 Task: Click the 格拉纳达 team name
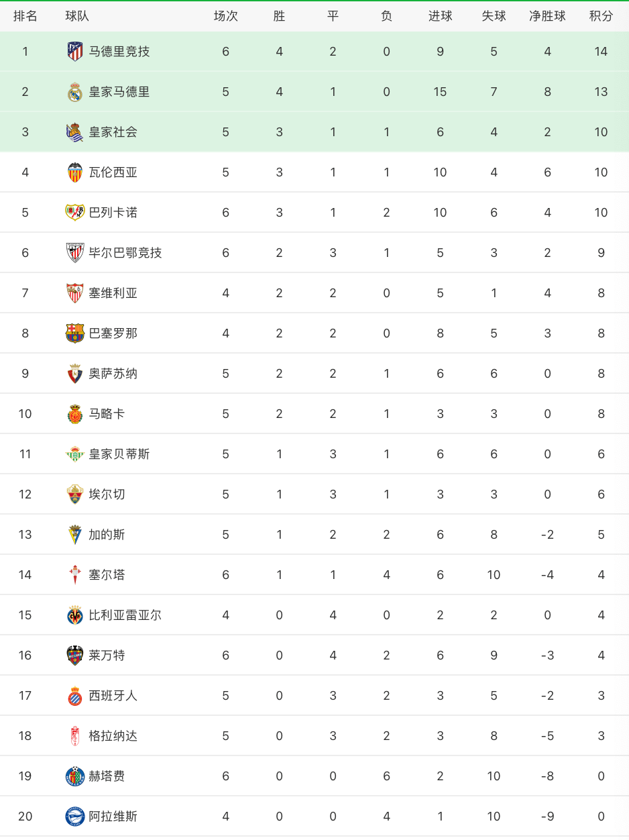coord(113,736)
